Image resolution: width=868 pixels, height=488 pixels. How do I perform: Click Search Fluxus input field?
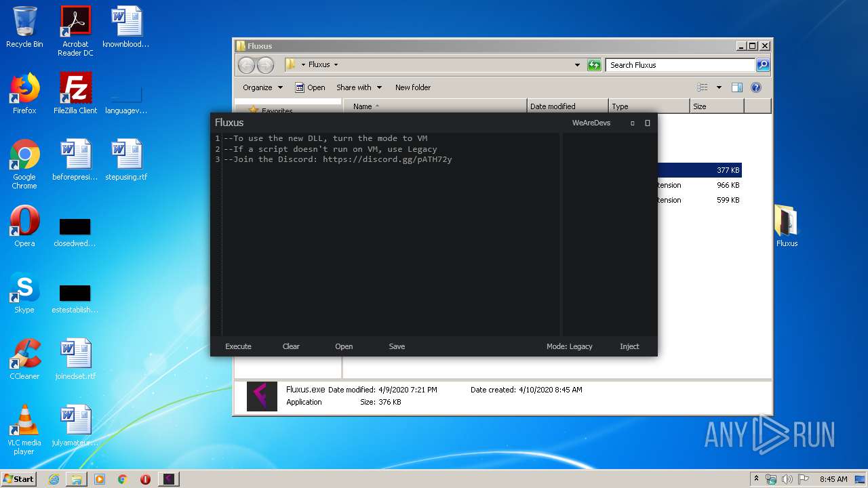[x=680, y=65]
